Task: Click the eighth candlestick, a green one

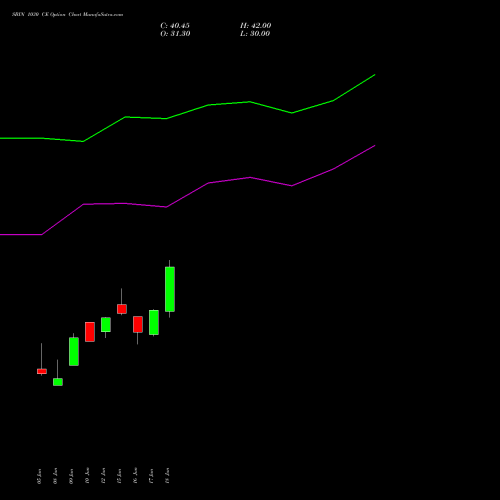Action: (154, 322)
